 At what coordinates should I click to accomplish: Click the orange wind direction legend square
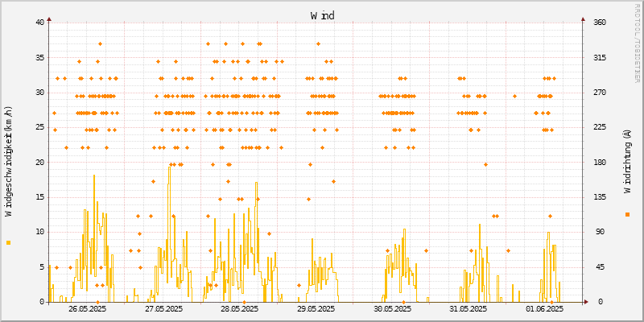627,214
